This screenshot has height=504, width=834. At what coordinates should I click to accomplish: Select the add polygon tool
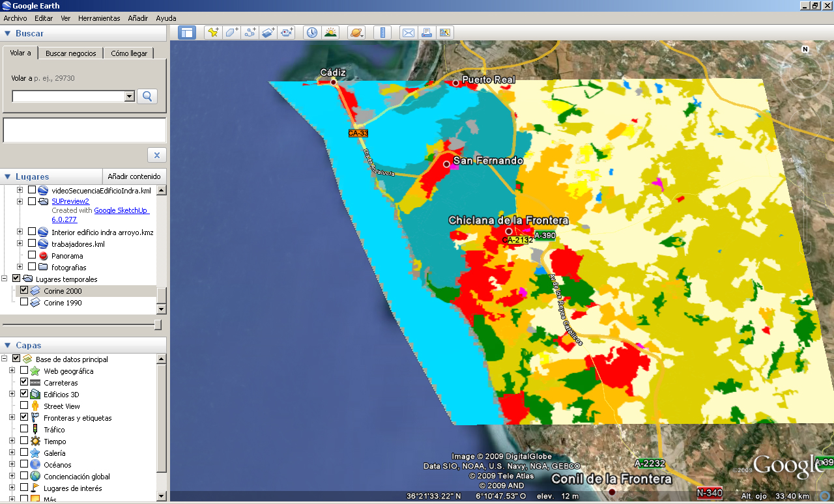click(231, 33)
